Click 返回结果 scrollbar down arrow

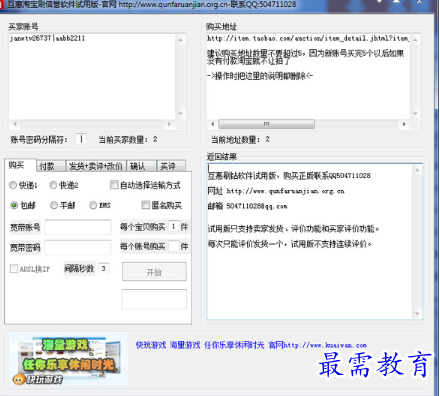point(417,314)
